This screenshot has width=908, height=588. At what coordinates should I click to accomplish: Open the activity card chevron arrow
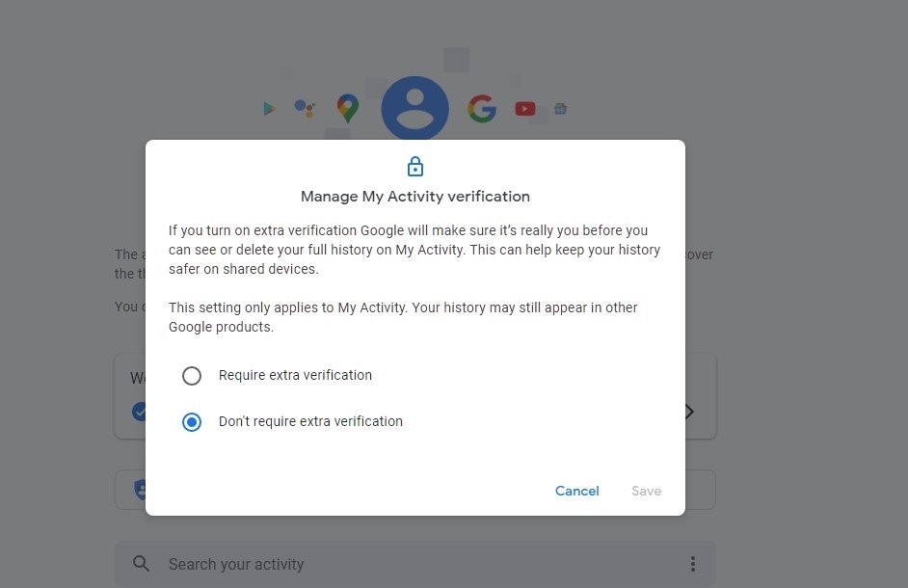click(690, 412)
